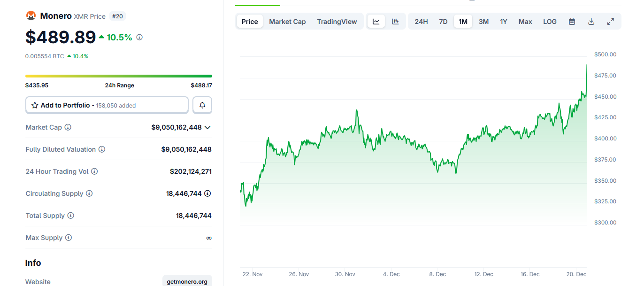Click the 10.4% BTC change text
The height and width of the screenshot is (286, 644).
(80, 56)
